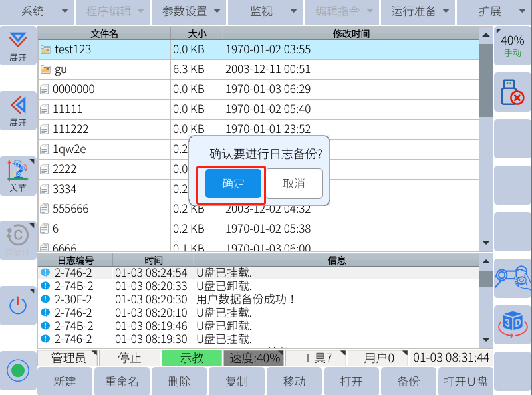Click the green circle status button
532x395 pixels.
tap(18, 370)
